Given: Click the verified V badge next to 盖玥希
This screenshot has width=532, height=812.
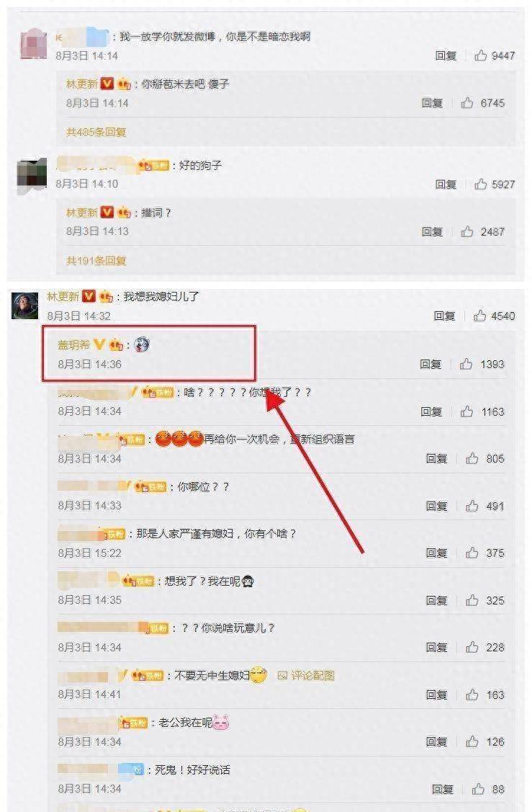Looking at the screenshot, I should click(x=99, y=344).
